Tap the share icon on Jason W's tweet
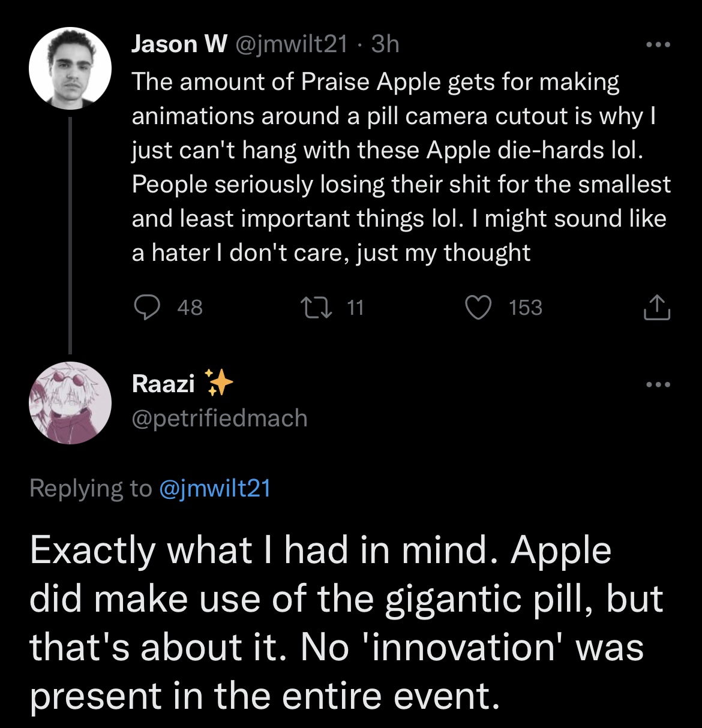 point(656,308)
